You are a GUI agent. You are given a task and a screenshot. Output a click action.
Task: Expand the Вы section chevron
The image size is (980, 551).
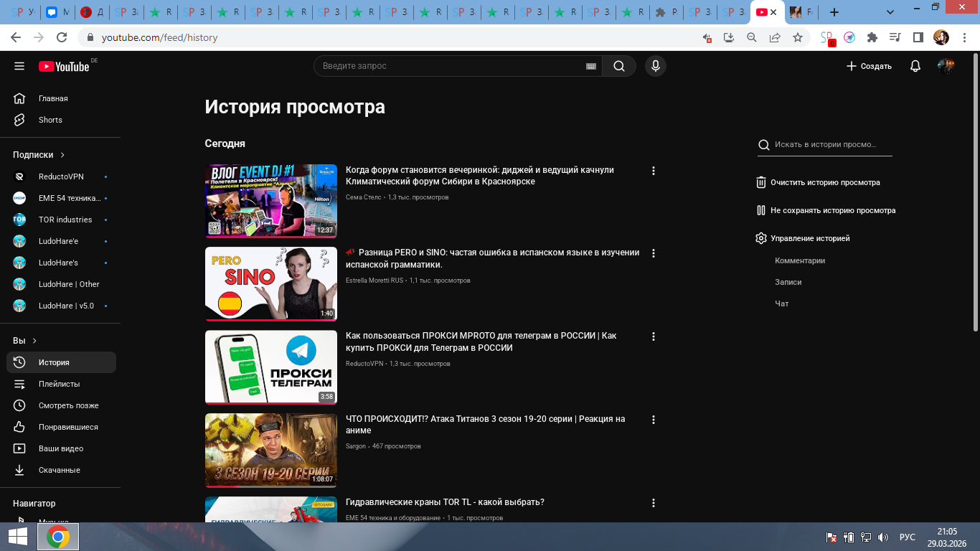tap(34, 341)
